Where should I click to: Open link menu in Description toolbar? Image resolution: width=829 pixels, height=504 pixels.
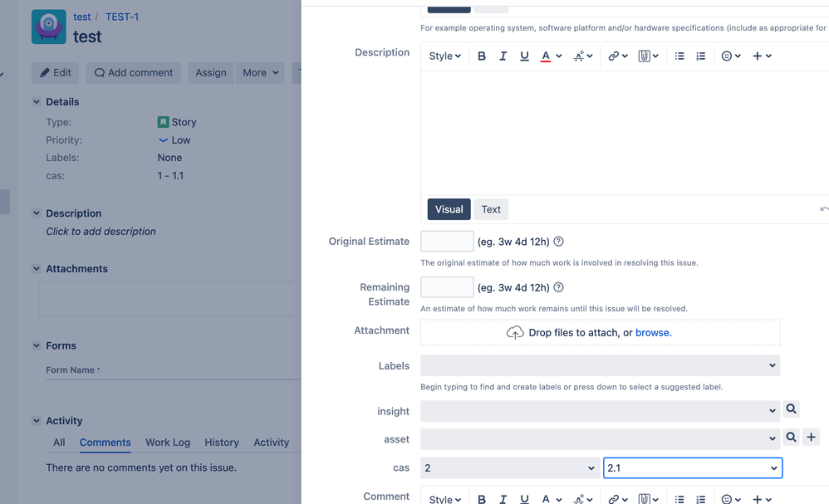[x=617, y=56]
